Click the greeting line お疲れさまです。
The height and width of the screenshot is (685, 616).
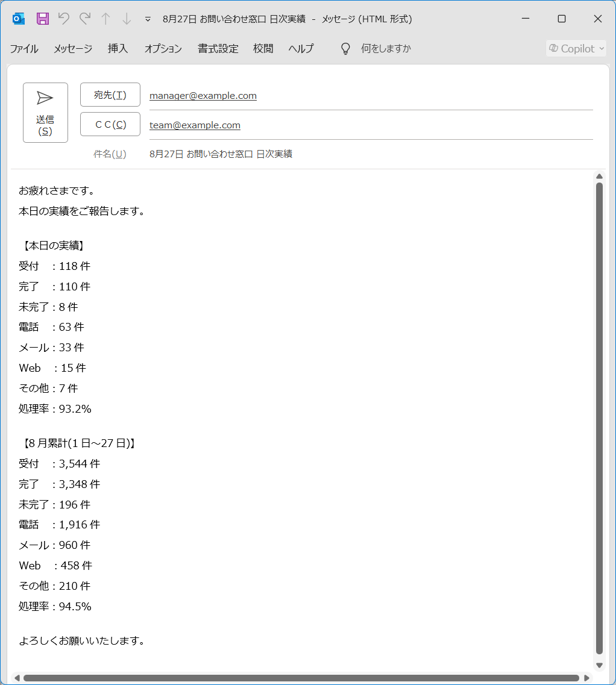tap(57, 191)
